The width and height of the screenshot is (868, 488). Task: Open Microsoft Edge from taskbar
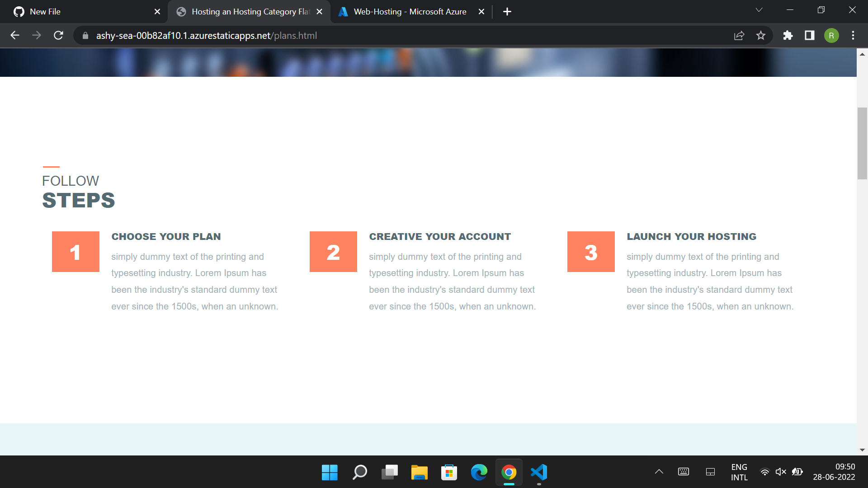click(479, 473)
